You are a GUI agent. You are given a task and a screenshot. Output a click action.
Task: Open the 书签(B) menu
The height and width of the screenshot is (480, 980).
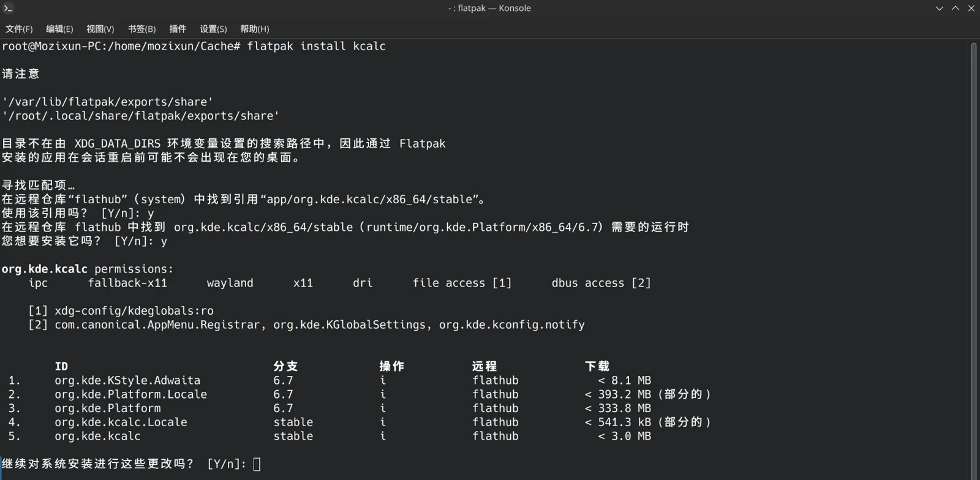[x=141, y=29]
